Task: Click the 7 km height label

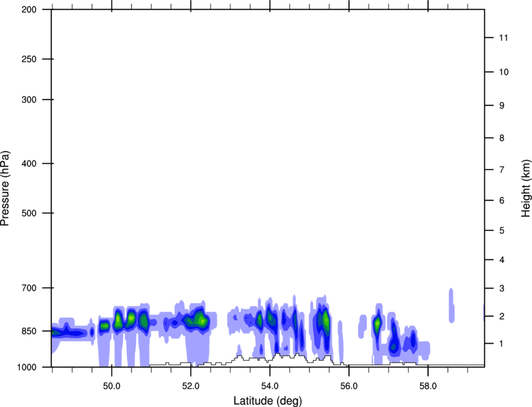Action: (502, 170)
